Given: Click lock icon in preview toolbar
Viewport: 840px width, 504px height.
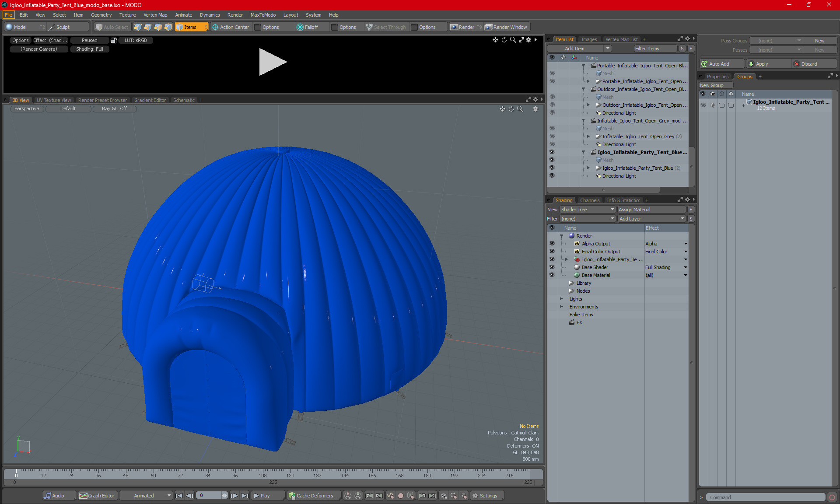Looking at the screenshot, I should click(x=114, y=40).
